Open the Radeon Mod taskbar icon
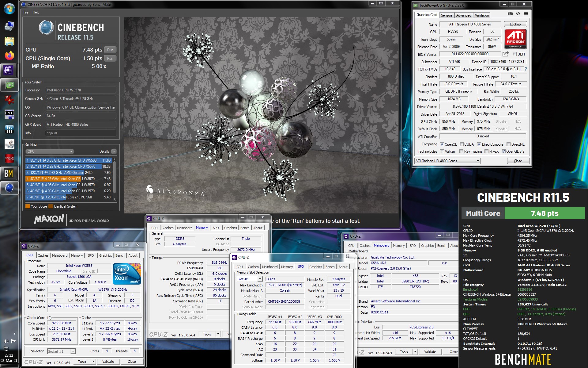The width and height of the screenshot is (588, 368). coord(9,159)
